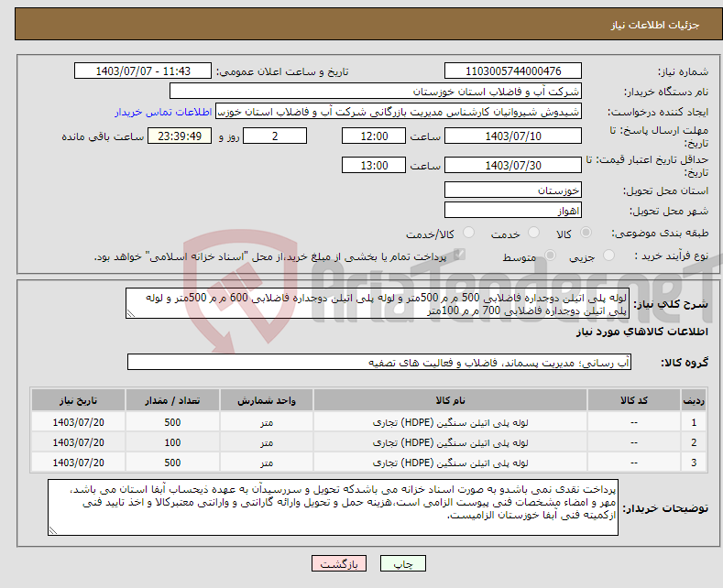Click quantity 500 in row 1
This screenshot has height=588, width=723.
point(172,422)
